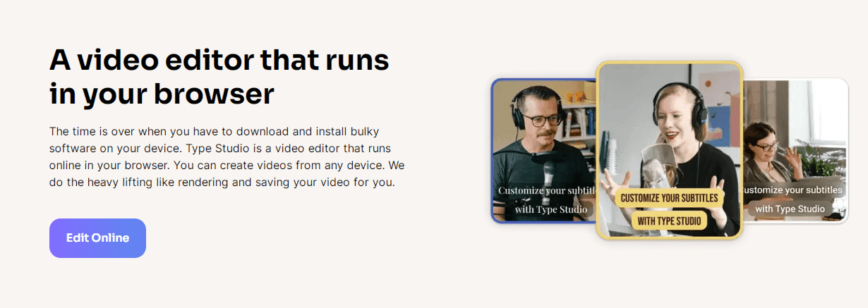Click the "with Type Studio" subtitle on the right thumbnail
This screenshot has height=308, width=868.
(790, 209)
